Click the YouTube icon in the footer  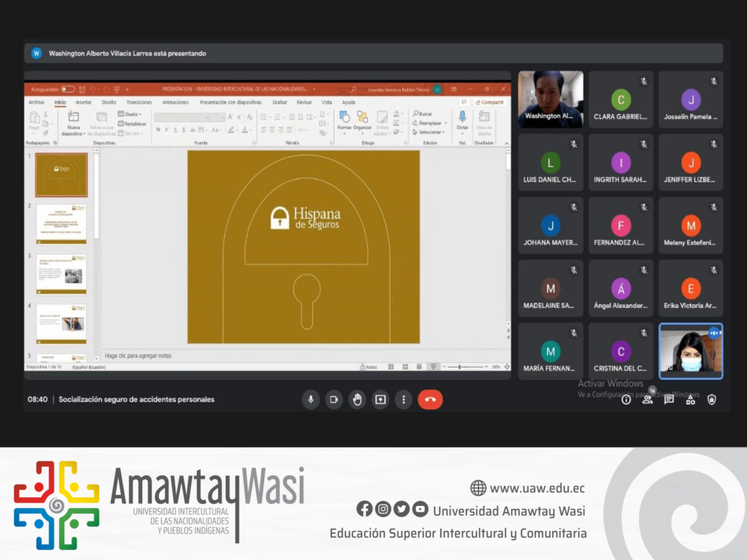(419, 509)
